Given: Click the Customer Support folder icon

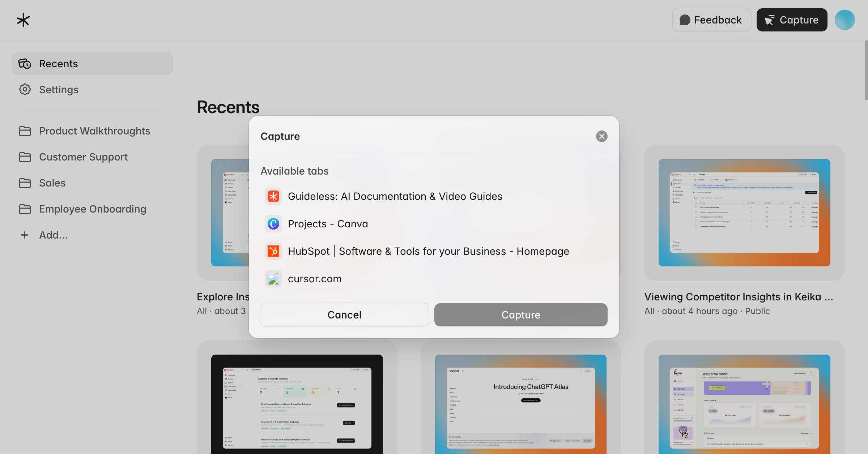Looking at the screenshot, I should 25,157.
